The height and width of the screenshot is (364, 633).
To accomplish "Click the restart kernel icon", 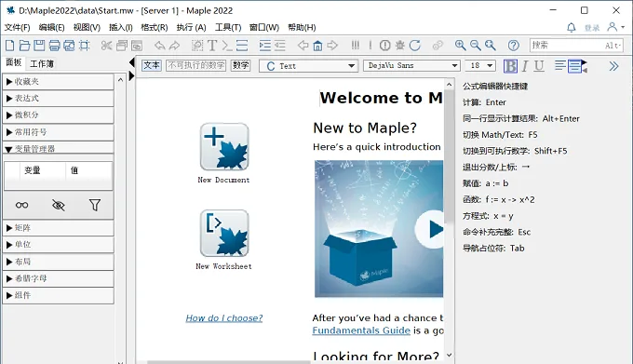I will (x=414, y=46).
